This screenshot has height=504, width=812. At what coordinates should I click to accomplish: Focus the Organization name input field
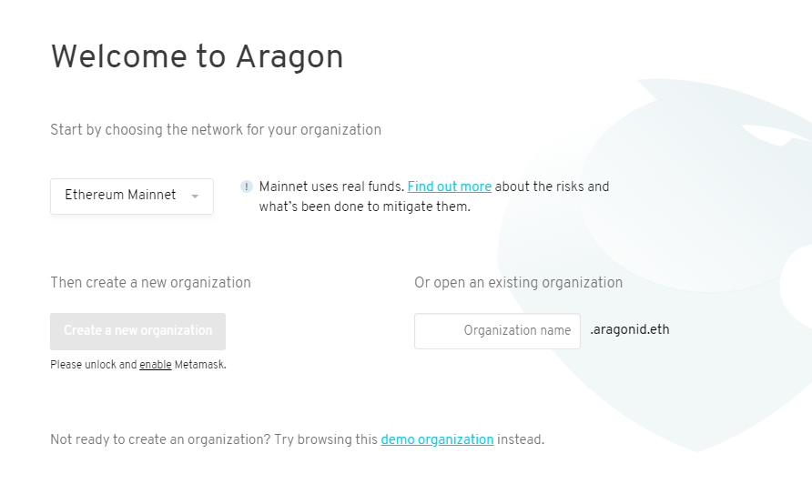(x=497, y=331)
